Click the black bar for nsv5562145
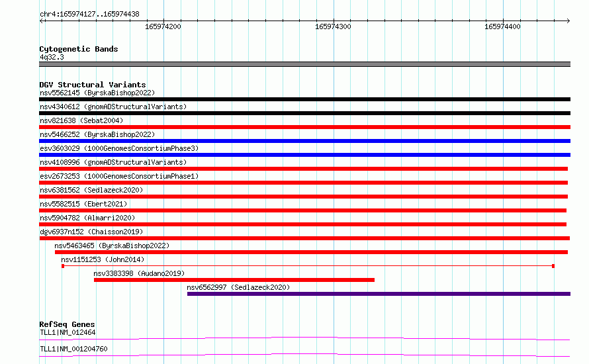 [304, 99]
